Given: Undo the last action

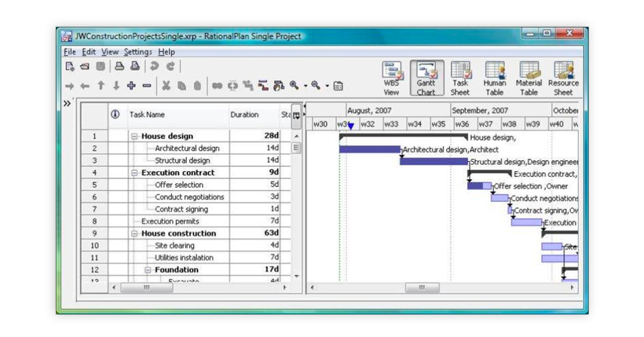Looking at the screenshot, I should 154,66.
